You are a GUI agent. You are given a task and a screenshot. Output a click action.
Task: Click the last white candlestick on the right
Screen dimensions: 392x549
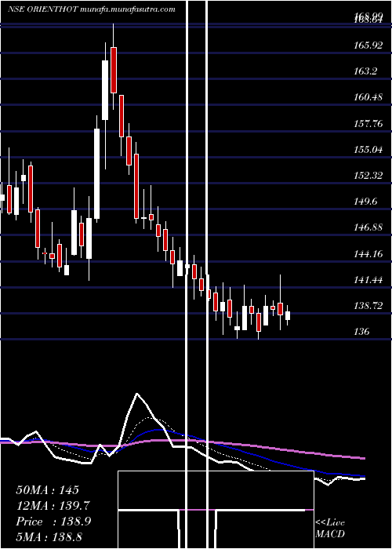pyautogui.click(x=288, y=315)
